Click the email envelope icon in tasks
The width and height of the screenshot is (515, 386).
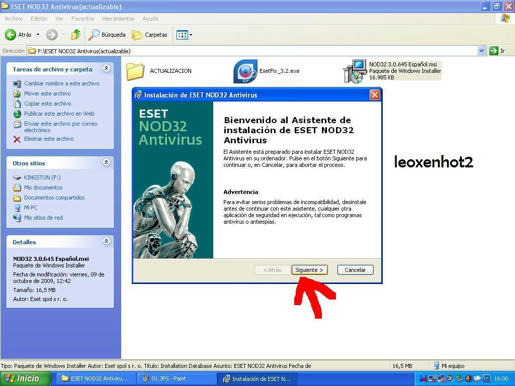(17, 124)
